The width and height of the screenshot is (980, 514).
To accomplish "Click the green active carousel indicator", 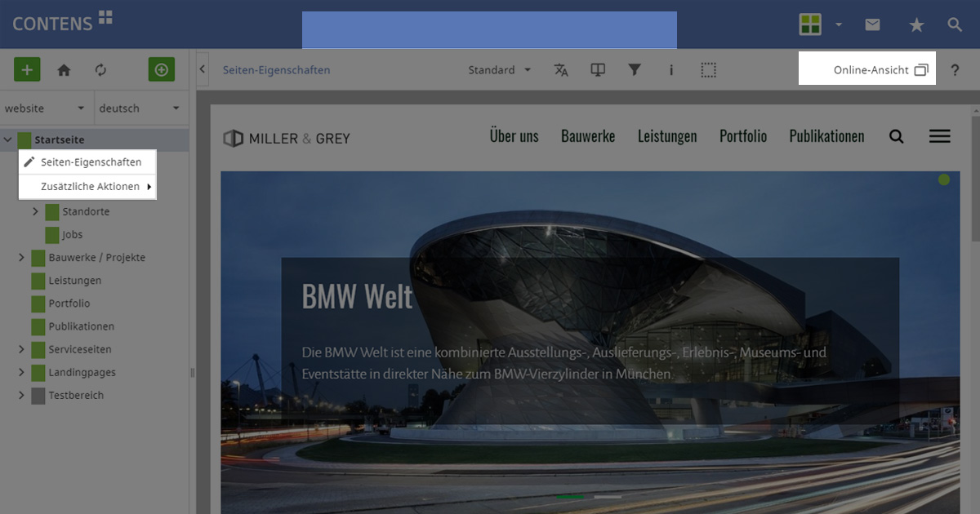I will (571, 496).
